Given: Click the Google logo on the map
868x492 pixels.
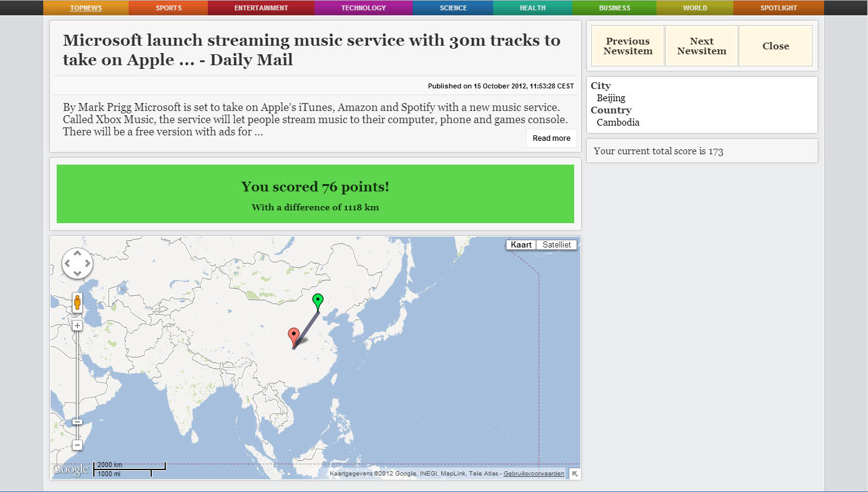Looking at the screenshot, I should point(71,469).
